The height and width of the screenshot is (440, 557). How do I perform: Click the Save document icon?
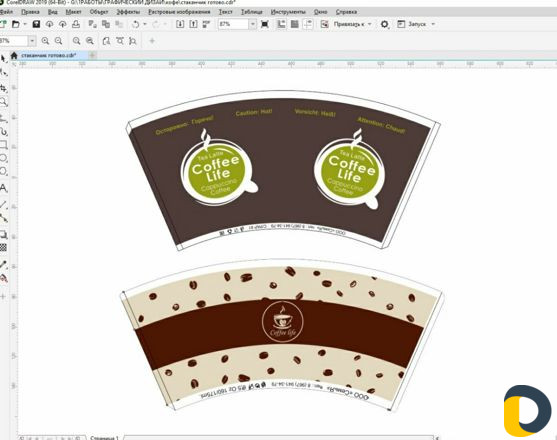pyautogui.click(x=36, y=24)
